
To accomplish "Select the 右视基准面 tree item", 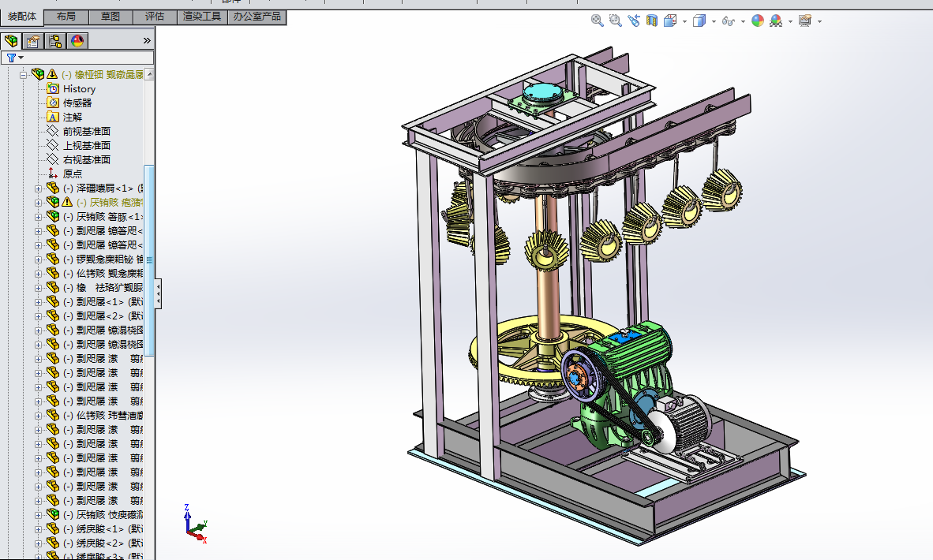I will point(87,159).
